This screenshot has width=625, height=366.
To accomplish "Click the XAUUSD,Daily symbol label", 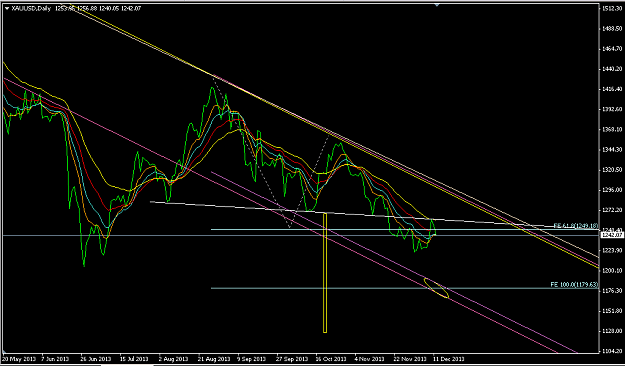I will (31, 8).
